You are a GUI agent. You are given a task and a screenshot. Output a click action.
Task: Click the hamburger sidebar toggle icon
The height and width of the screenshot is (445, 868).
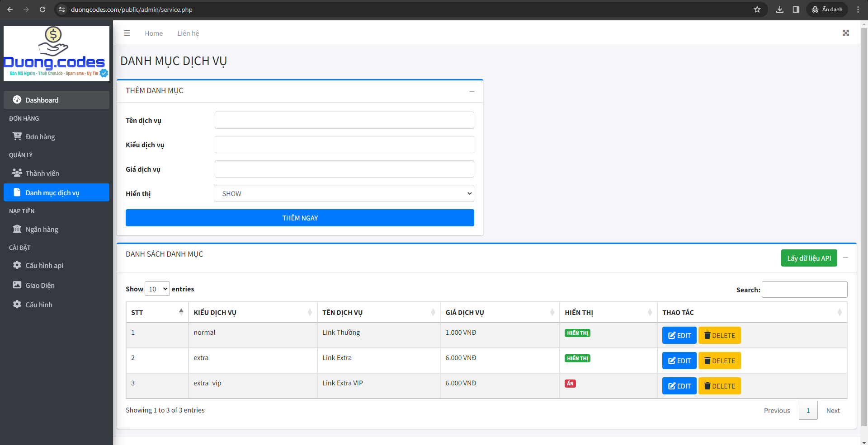point(127,33)
